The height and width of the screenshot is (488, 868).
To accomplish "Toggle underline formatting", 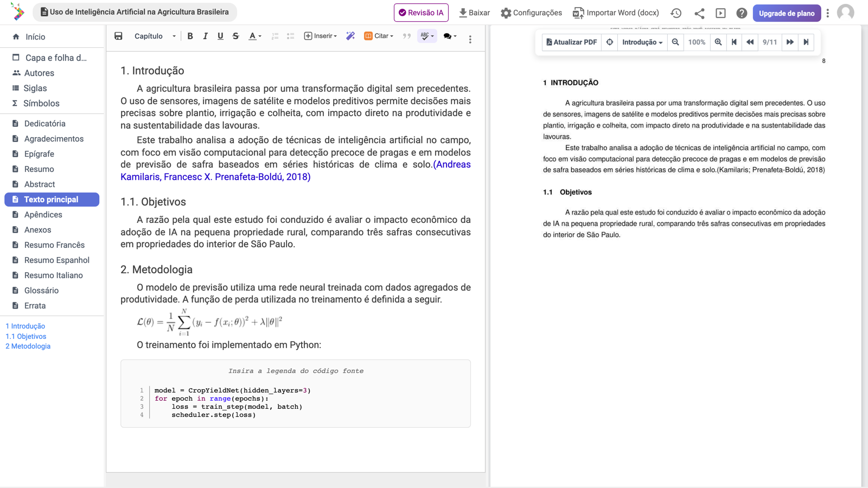I will [220, 36].
